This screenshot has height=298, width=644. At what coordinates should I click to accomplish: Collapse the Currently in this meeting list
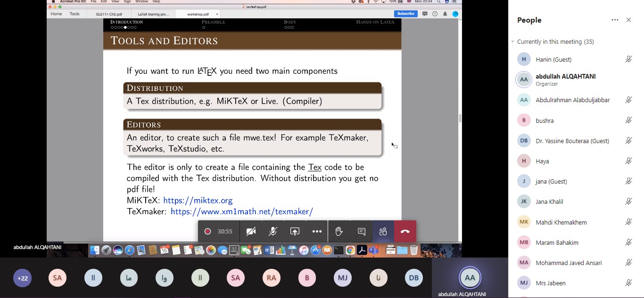[513, 42]
